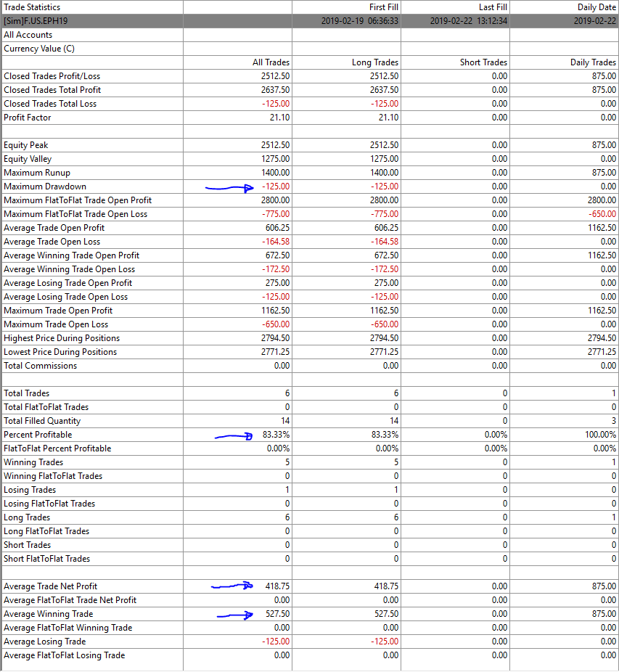Click Maximum FlatToFlat Trade Open Loss label
619x672 pixels.
[x=75, y=214]
